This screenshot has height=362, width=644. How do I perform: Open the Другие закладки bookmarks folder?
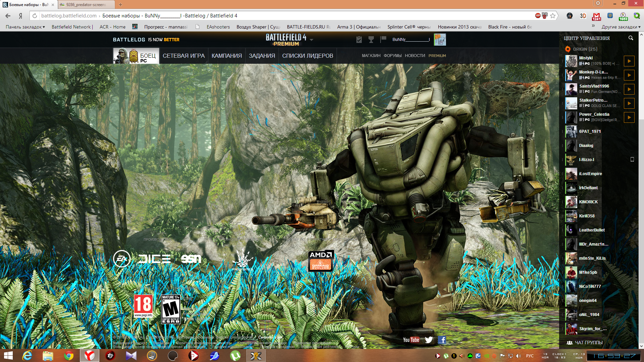[x=621, y=27]
